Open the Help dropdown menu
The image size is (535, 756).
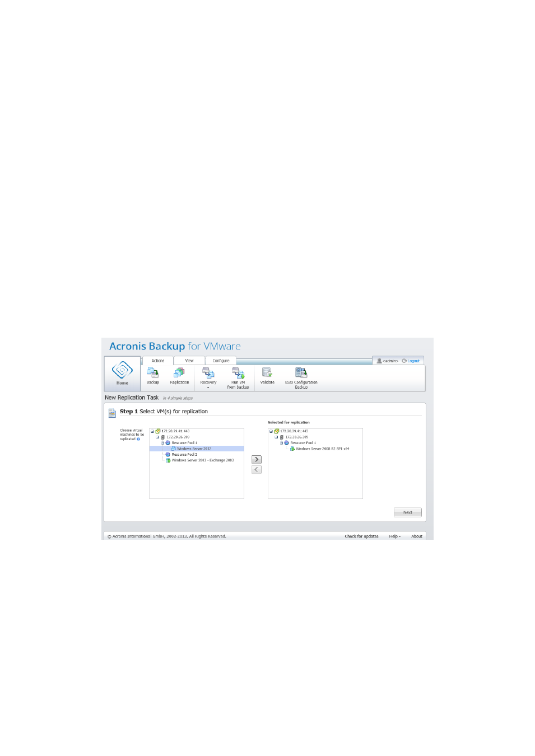coord(395,536)
